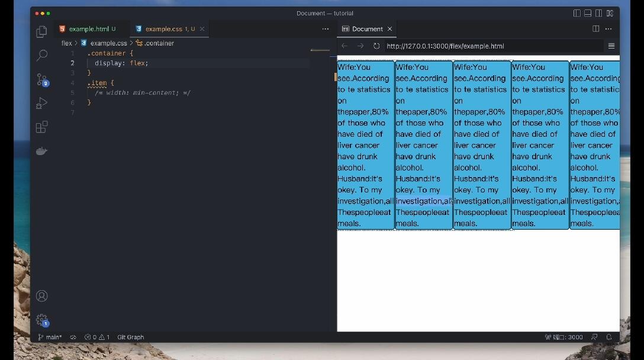
Task: Jump using the editor minimap
Action: pyautogui.click(x=320, y=50)
